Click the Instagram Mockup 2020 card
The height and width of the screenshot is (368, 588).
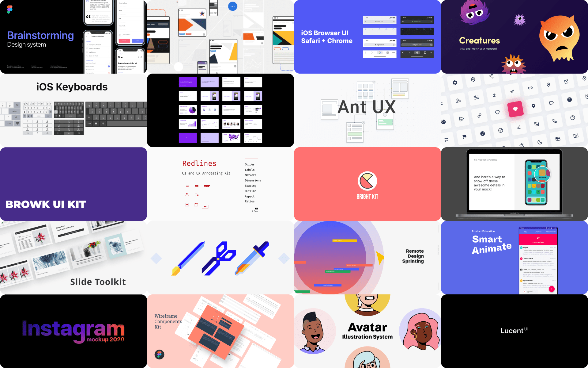[x=74, y=331]
